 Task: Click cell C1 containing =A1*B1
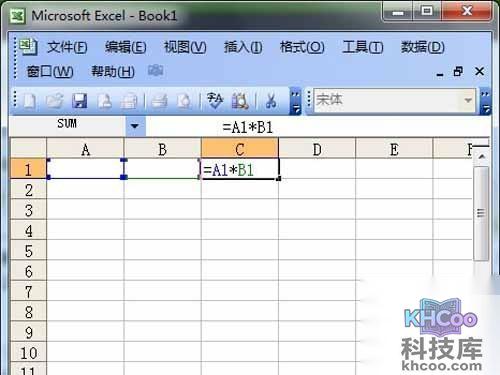240,169
